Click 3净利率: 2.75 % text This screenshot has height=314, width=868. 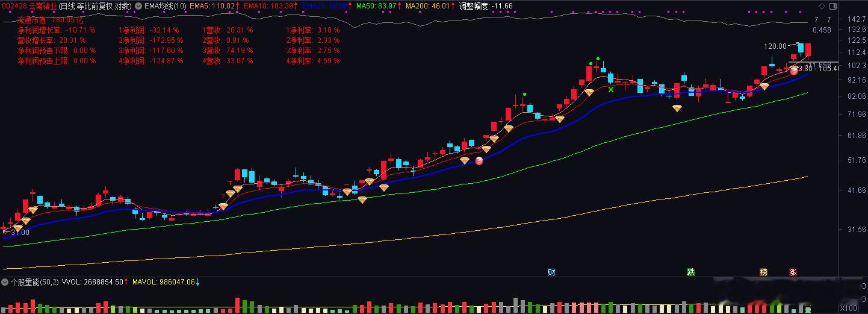tap(313, 51)
